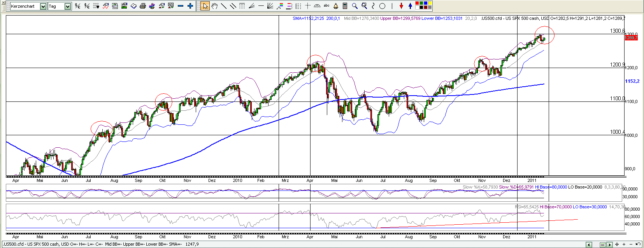Click the open book icon
Screen dimensions: 644x248
(133, 6)
